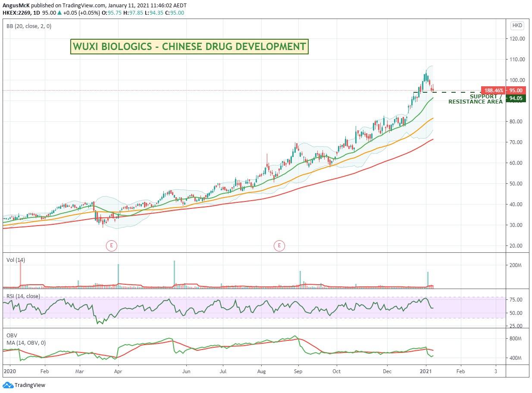This screenshot has height=393, width=532.
Task: Click the WUXI BIOLOGICS title text box
Action: (190, 46)
